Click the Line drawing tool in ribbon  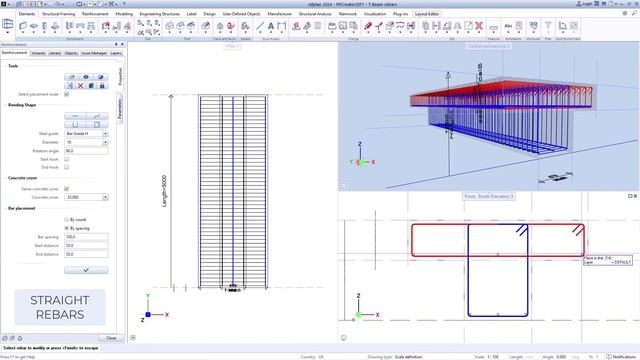[x=260, y=26]
